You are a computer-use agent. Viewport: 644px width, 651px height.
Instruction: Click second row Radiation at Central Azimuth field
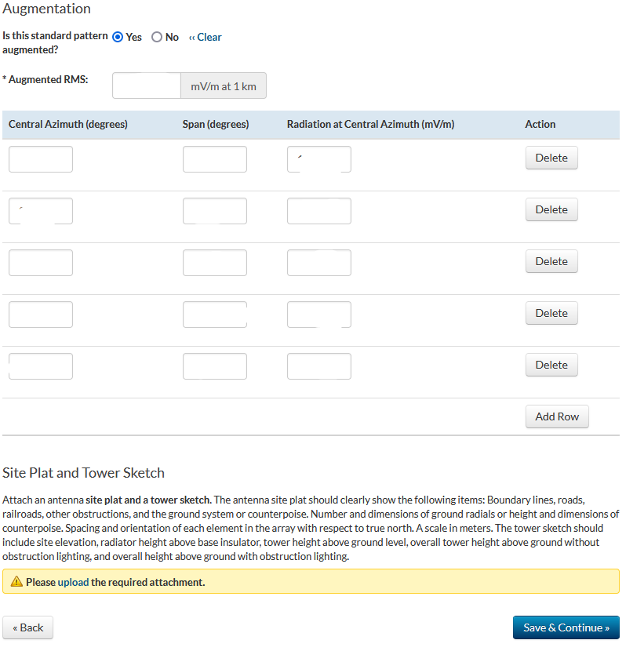[x=319, y=211]
